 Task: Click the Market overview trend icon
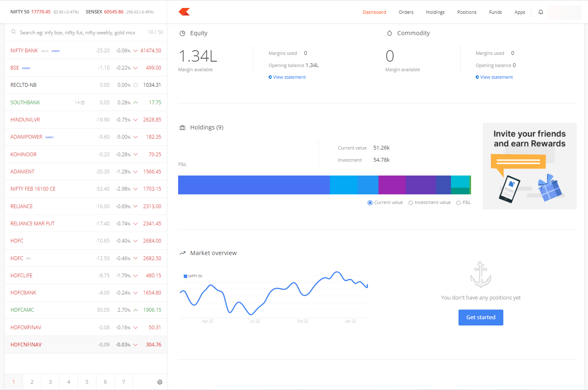tap(182, 253)
